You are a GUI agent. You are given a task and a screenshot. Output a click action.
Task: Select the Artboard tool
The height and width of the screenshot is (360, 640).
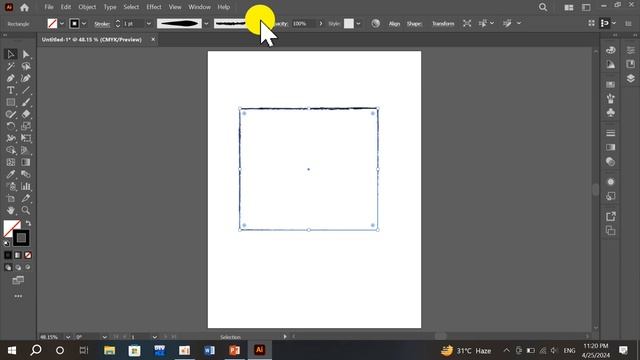pos(11,198)
